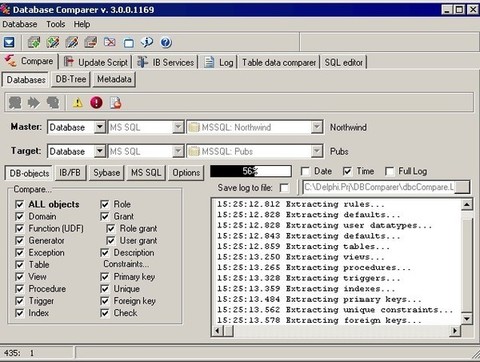Click the log panel scroll down arrow
The image size is (480, 362).
pyautogui.click(x=467, y=319)
